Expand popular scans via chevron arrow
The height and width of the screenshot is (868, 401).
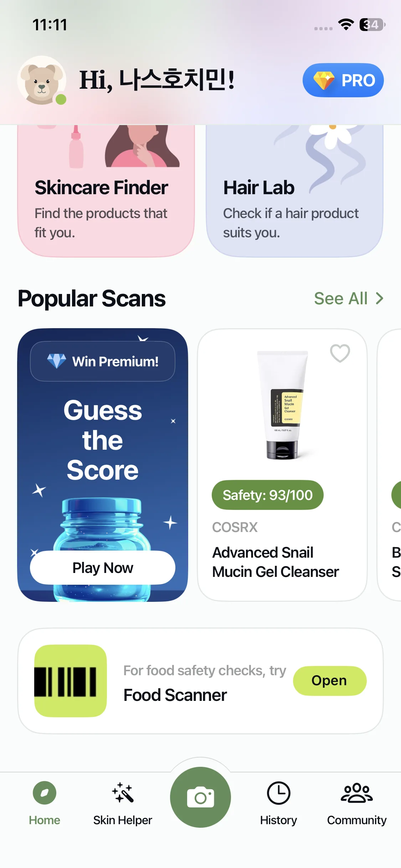tap(380, 299)
